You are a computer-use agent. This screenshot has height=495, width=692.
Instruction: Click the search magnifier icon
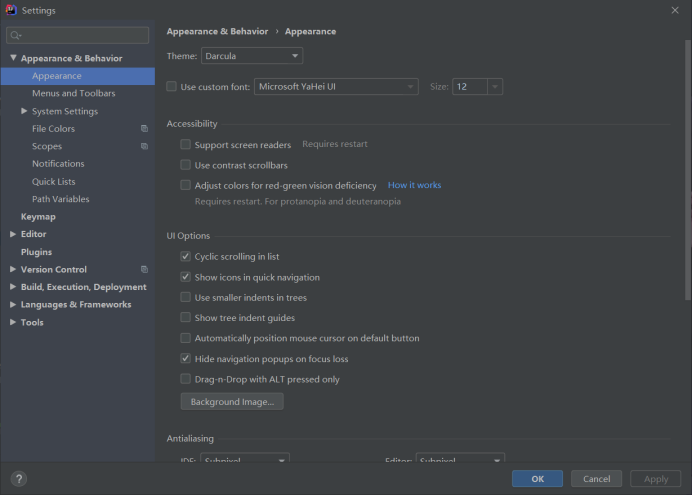(15, 35)
